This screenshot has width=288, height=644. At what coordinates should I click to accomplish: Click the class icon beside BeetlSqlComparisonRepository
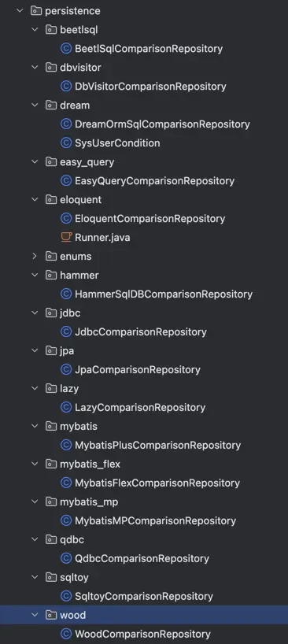pyautogui.click(x=66, y=49)
